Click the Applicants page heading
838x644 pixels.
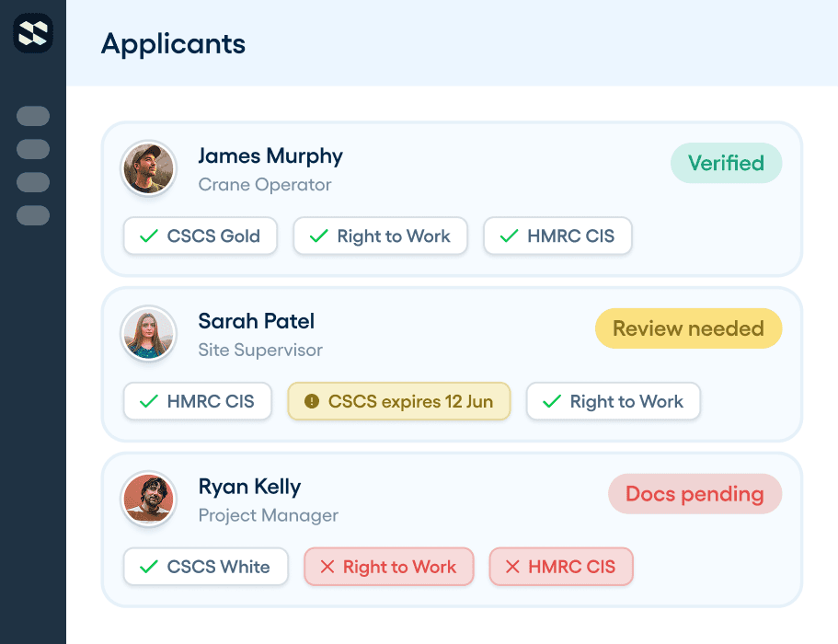(x=173, y=44)
